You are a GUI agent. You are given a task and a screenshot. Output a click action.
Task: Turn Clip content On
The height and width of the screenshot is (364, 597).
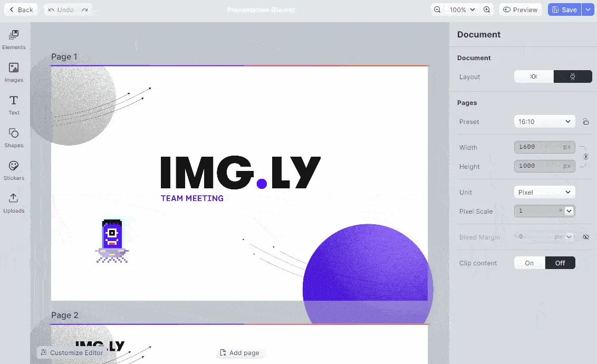(x=529, y=263)
